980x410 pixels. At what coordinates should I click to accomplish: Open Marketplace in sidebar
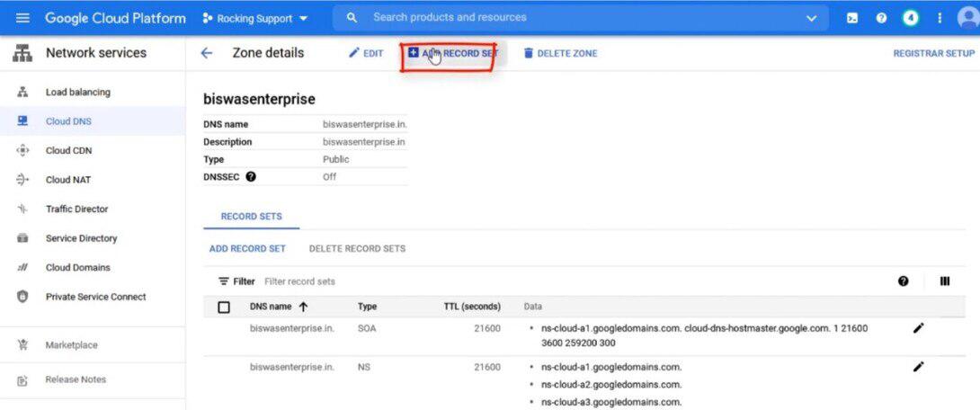pyautogui.click(x=71, y=345)
